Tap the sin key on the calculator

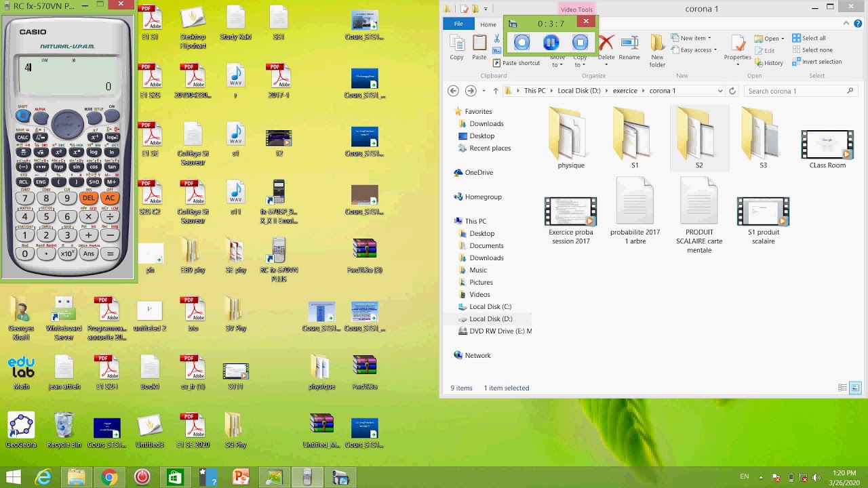click(x=76, y=167)
